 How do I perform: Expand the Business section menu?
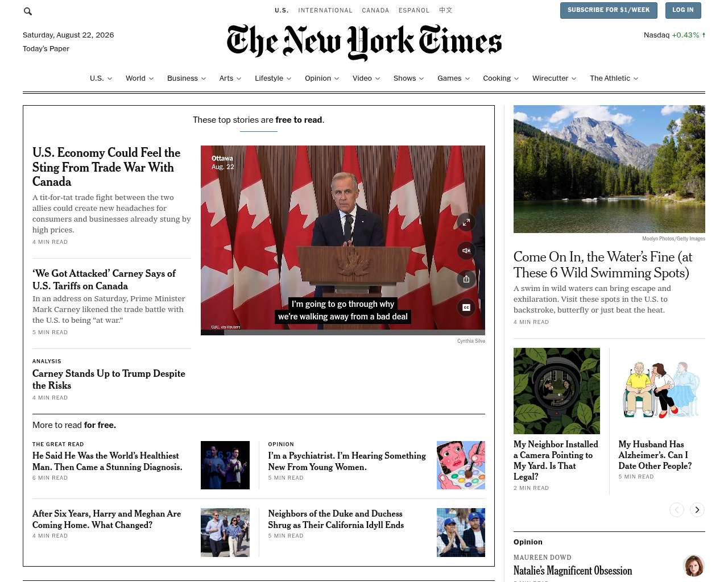pyautogui.click(x=187, y=78)
